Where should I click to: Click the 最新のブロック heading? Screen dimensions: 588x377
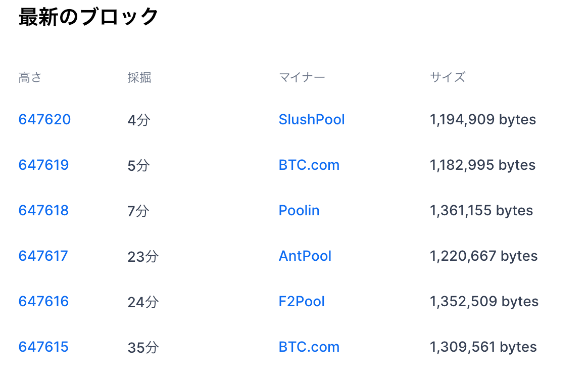tap(88, 17)
